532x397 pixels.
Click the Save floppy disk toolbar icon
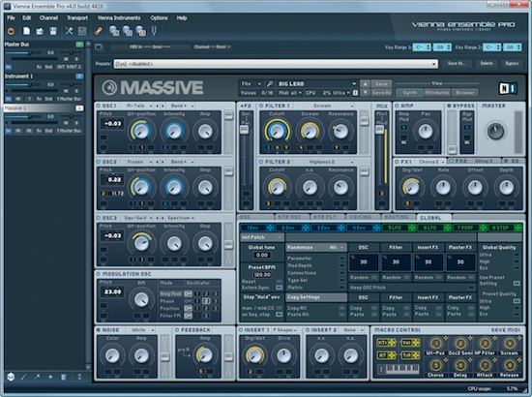[53, 31]
